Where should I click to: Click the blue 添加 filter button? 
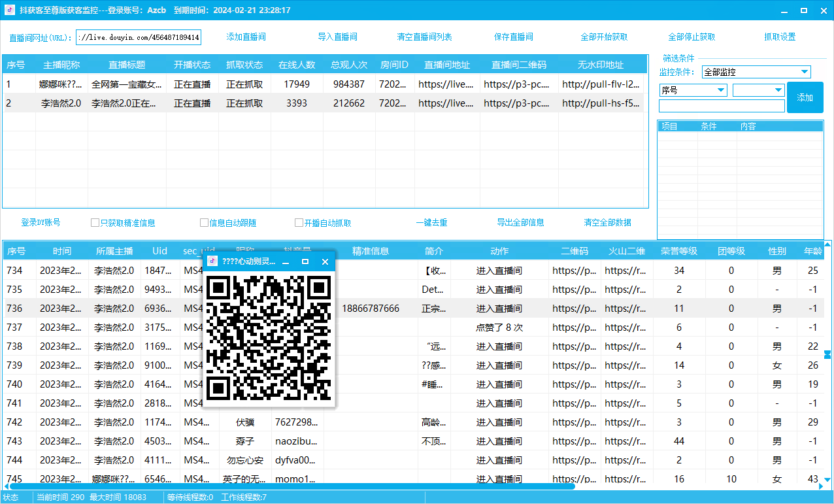805,97
